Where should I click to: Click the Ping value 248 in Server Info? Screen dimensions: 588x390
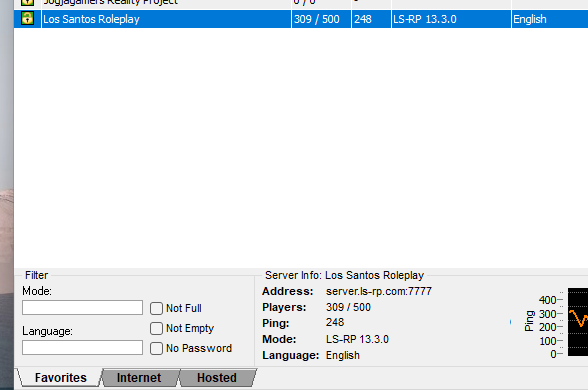[335, 322]
